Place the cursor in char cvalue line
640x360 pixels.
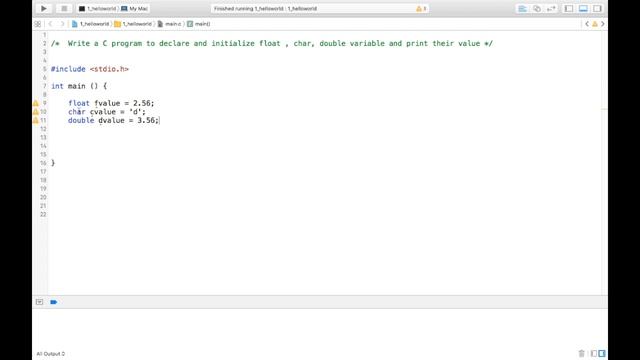tap(107, 112)
